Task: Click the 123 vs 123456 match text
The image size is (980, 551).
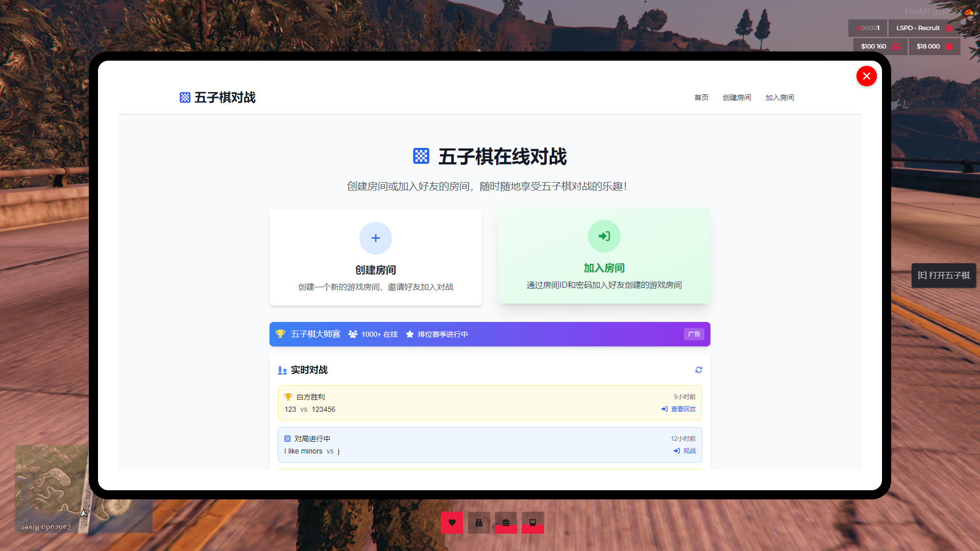Action: 310,409
